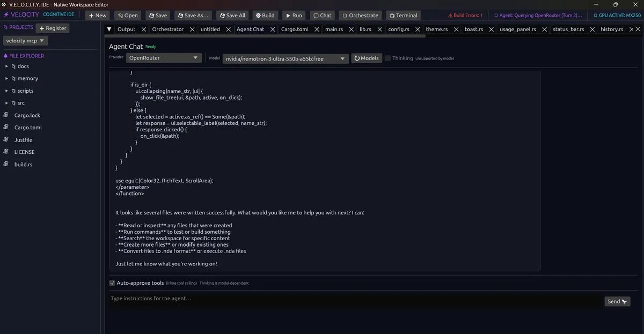Switch to the main.rs tab
This screenshot has width=644, height=334.
pyautogui.click(x=334, y=29)
